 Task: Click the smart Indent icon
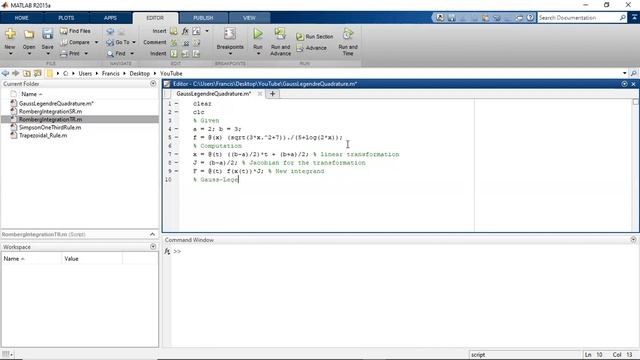tap(174, 53)
